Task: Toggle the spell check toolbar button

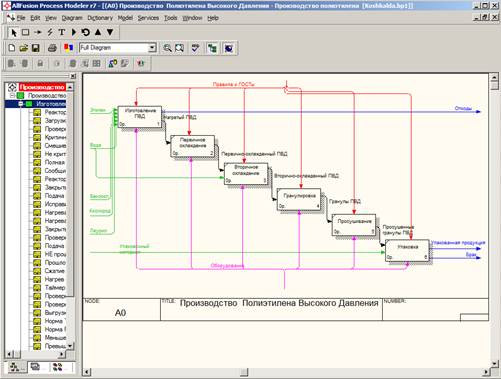Action: [x=195, y=48]
